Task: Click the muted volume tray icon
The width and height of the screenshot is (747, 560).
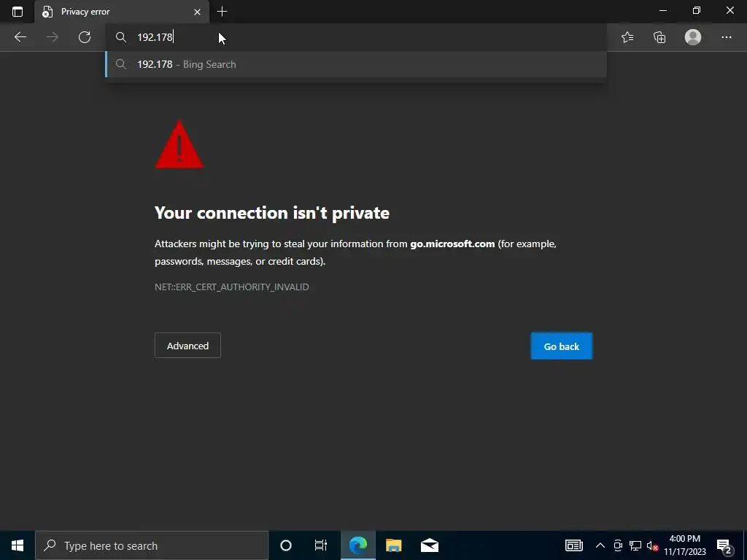Action: [652, 545]
